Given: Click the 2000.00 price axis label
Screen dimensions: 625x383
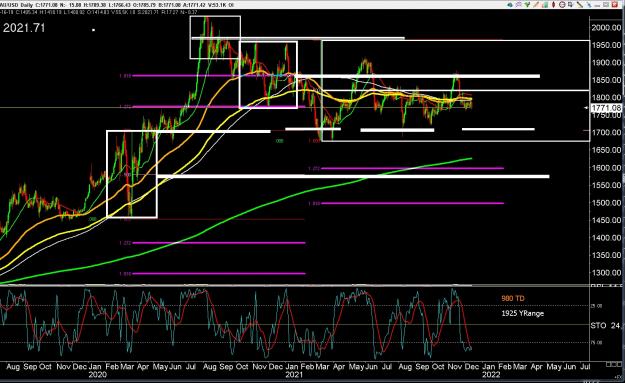Looking at the screenshot, I should 607,27.
